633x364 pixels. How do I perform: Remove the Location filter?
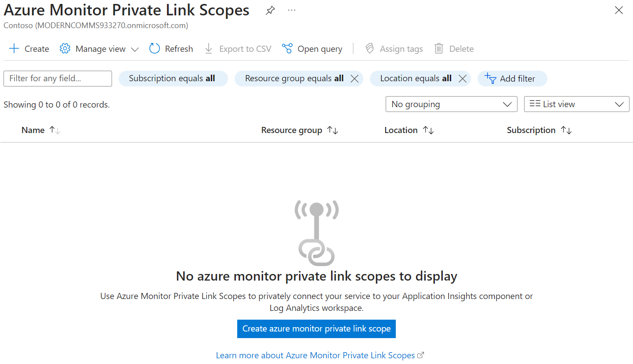[463, 79]
